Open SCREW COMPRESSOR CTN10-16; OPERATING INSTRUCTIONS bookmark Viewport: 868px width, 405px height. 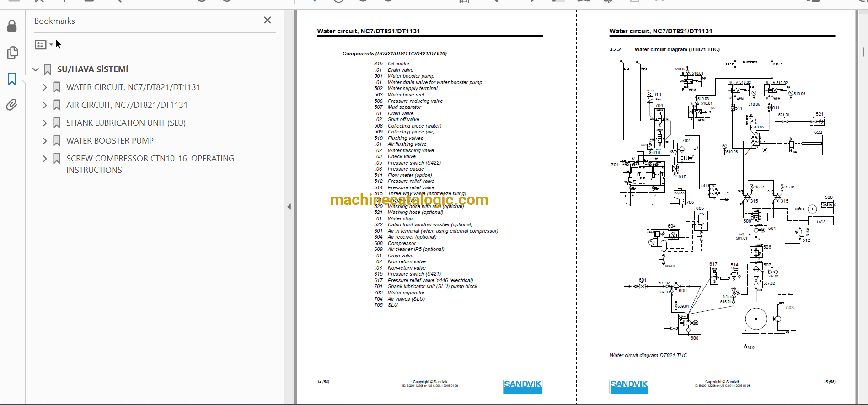pyautogui.click(x=150, y=164)
